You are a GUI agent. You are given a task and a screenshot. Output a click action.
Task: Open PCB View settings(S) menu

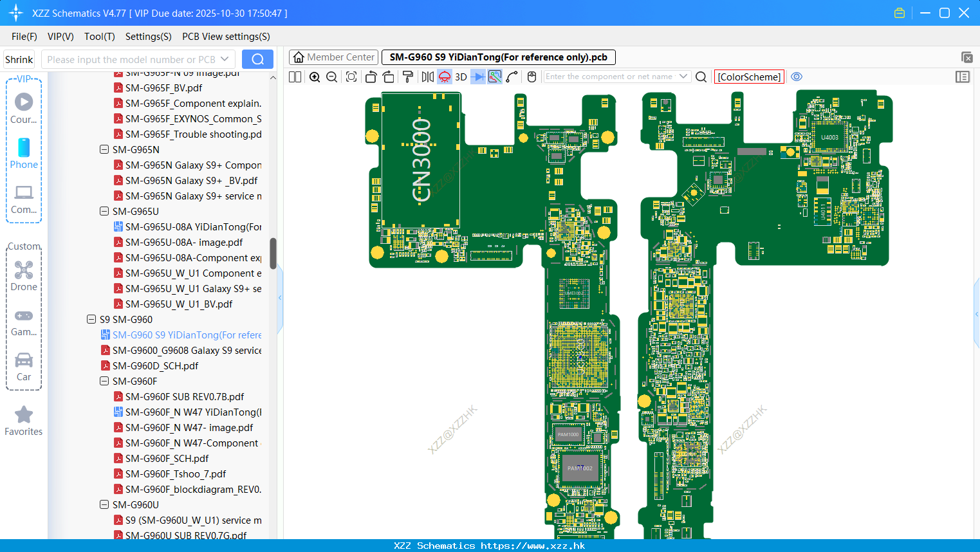pos(226,37)
